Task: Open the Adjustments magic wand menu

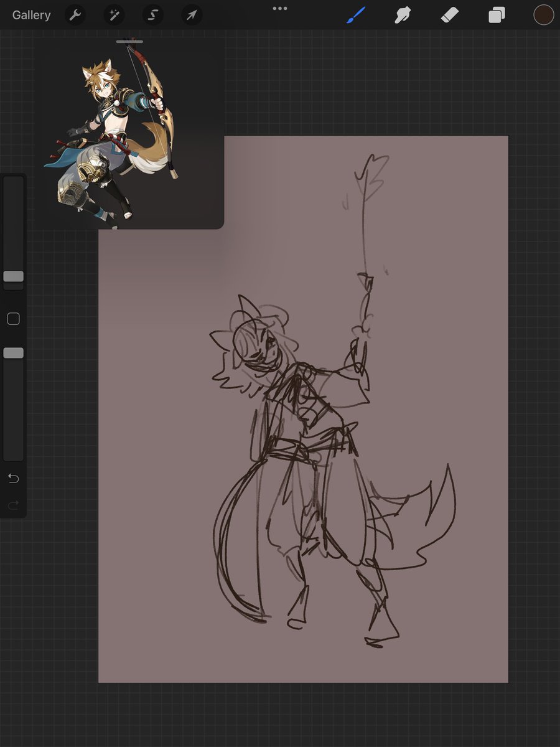Action: (x=114, y=15)
